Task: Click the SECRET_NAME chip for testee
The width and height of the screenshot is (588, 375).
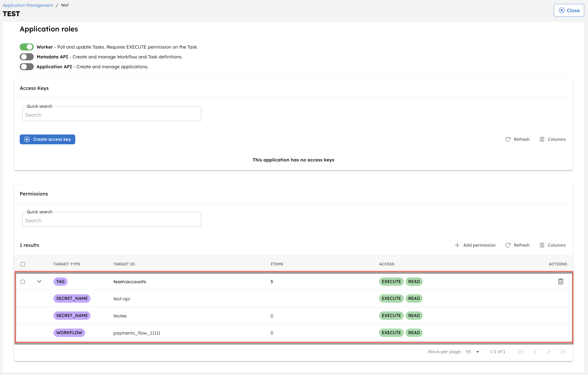Action: click(x=72, y=315)
